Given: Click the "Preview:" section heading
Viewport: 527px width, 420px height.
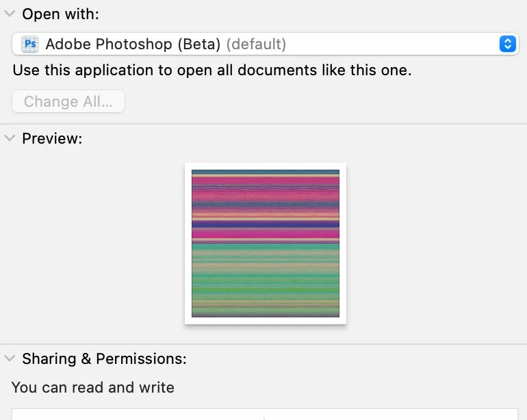Looking at the screenshot, I should 52,138.
